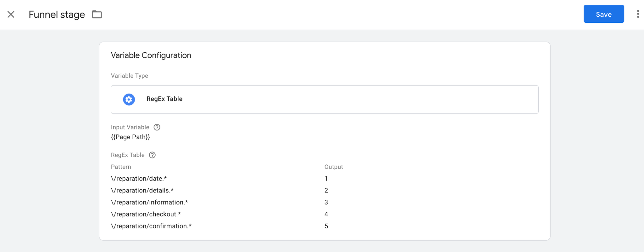Select the RegEx Table variable type box
The image size is (644, 252).
325,100
